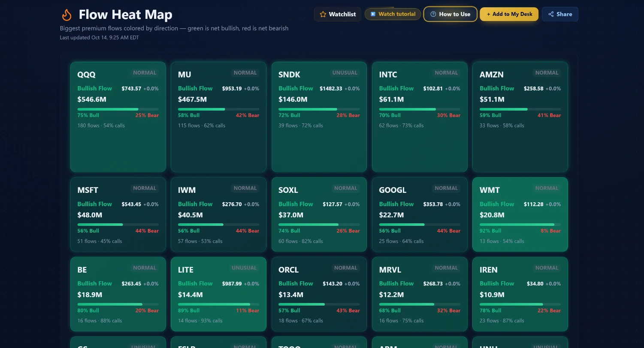
Task: Click the MSFT ticker name
Action: point(88,190)
